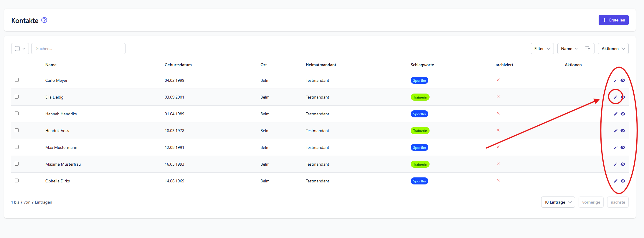Image resolution: width=644 pixels, height=238 pixels.
Task: Change page size via 10 Einträge dropdown
Action: 558,202
